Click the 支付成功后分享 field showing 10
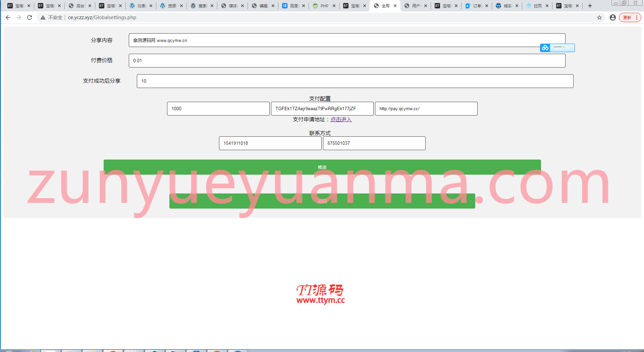This screenshot has height=352, width=644. [x=355, y=81]
